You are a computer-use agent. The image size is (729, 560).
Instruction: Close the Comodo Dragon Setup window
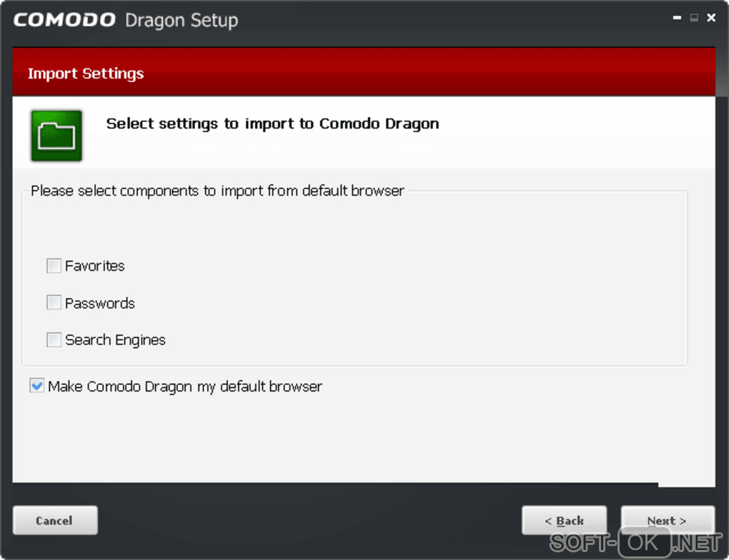710,19
